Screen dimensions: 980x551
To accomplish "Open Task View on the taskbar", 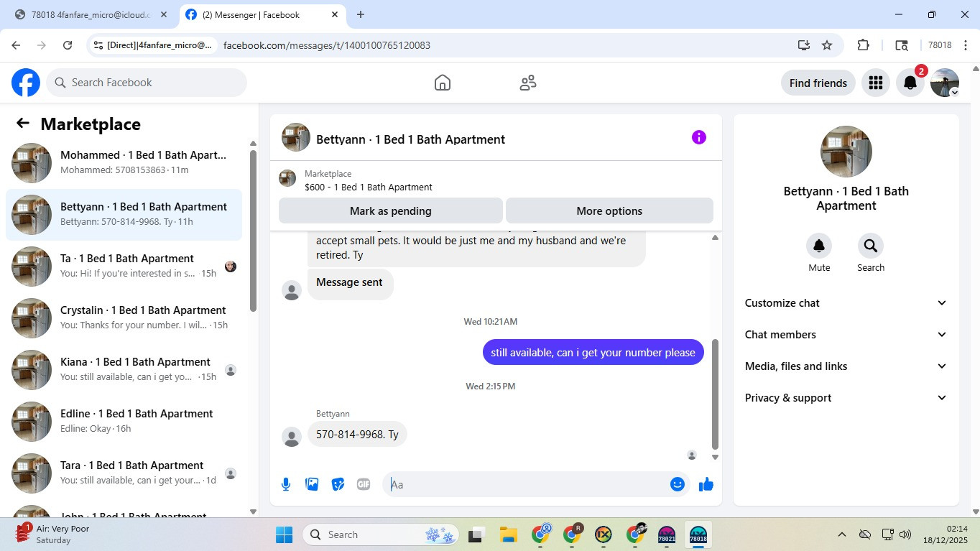I will (476, 534).
